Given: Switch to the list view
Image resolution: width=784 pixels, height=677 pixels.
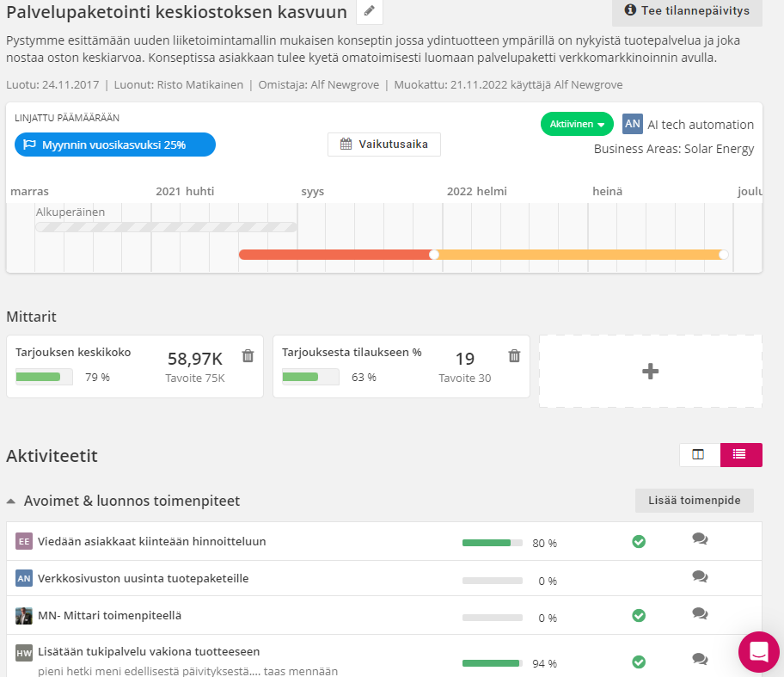Looking at the screenshot, I should click(x=740, y=455).
